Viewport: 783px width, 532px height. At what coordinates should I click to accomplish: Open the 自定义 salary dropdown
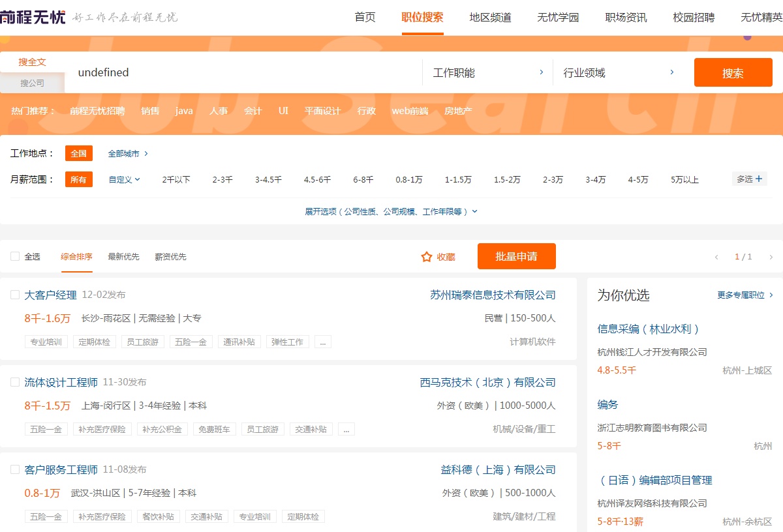coord(125,179)
